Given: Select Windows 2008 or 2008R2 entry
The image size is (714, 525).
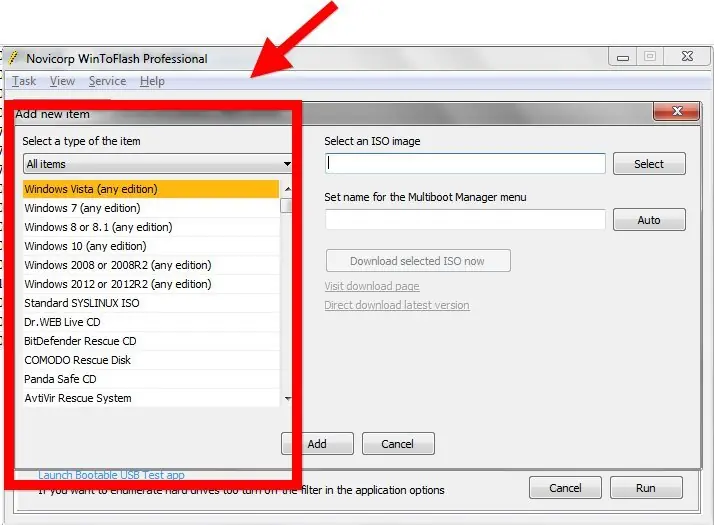Looking at the screenshot, I should point(151,265).
